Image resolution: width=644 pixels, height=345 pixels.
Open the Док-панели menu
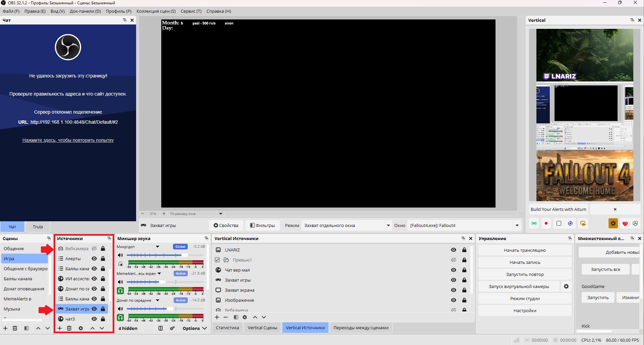click(85, 11)
